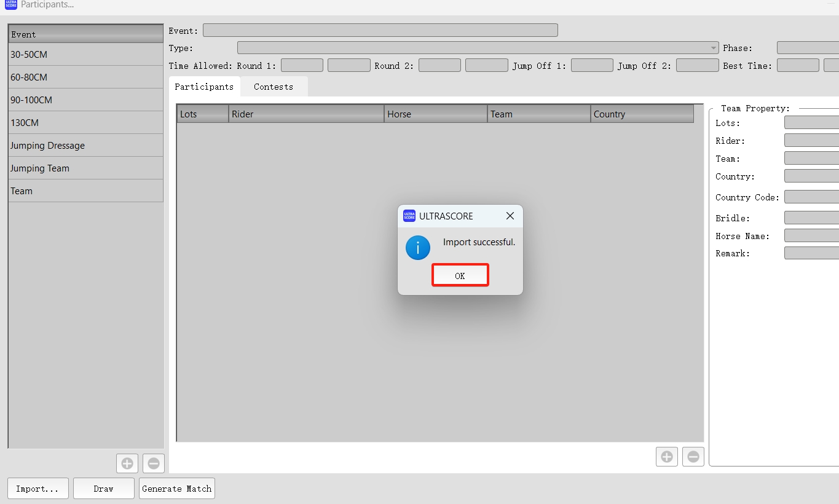
Task: Click the blue information icon in dialog
Action: pos(418,248)
